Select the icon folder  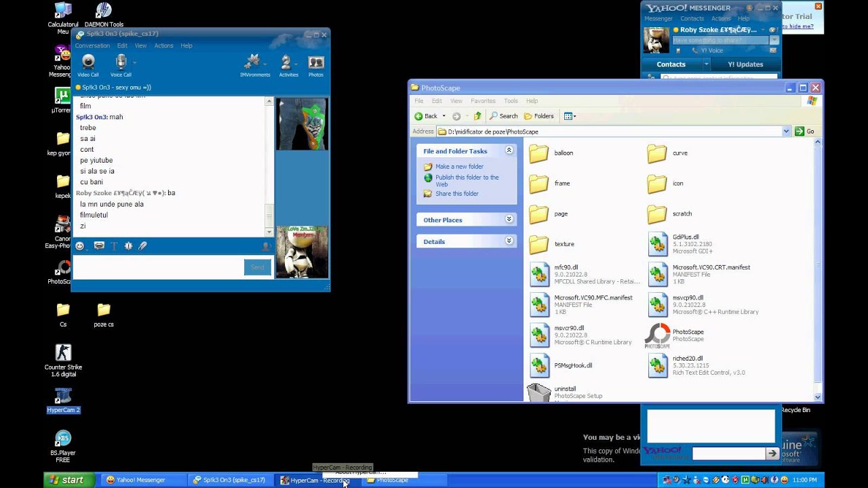pyautogui.click(x=665, y=184)
